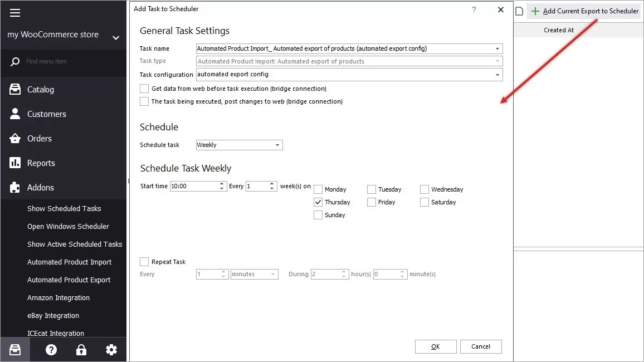Open the Customers section icon
The width and height of the screenshot is (644, 362).
(x=15, y=114)
